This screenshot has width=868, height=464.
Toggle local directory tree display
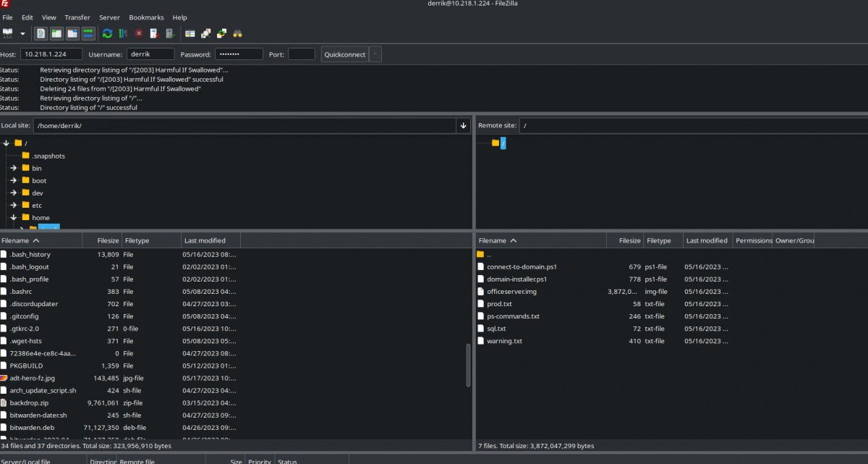pos(56,33)
